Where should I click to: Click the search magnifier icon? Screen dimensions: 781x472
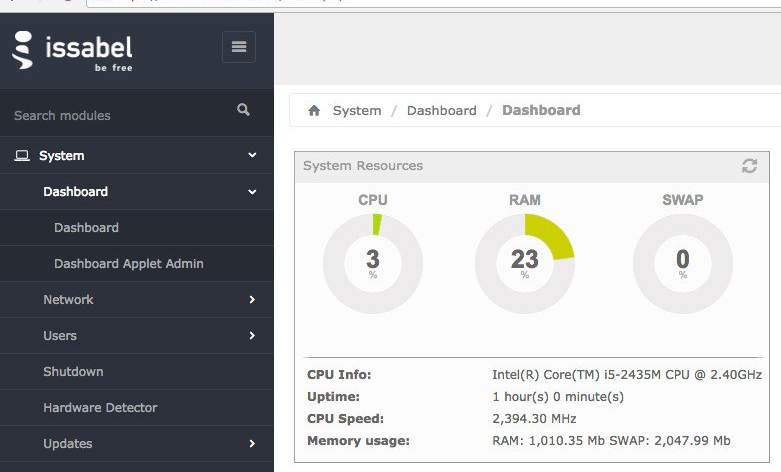[x=243, y=110]
